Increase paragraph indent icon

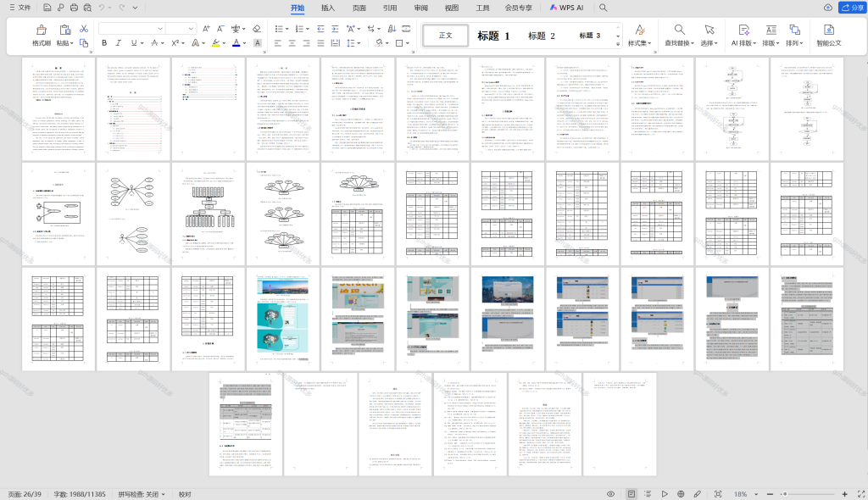(x=335, y=29)
